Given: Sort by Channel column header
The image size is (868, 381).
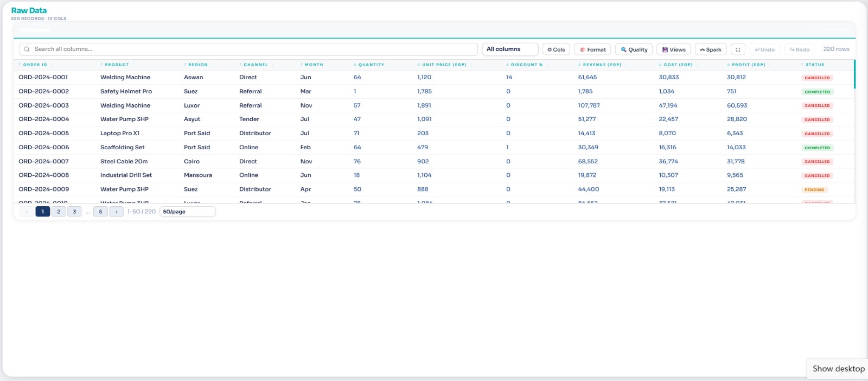Looking at the screenshot, I should [x=256, y=65].
